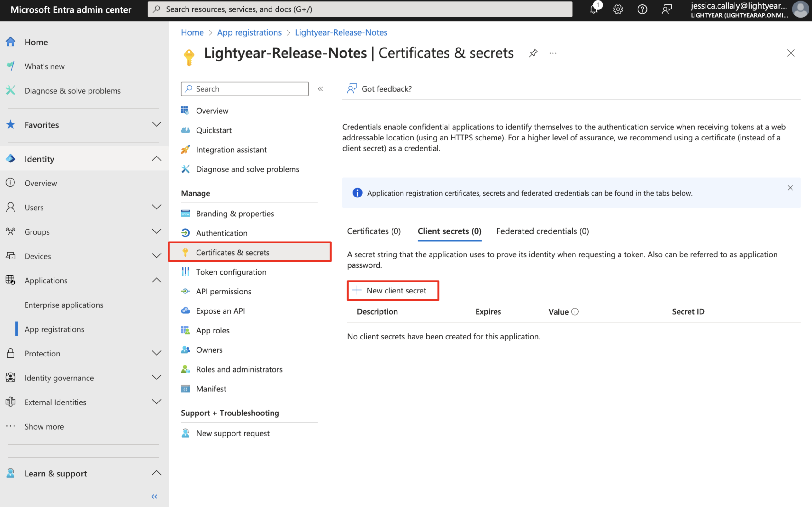Viewport: 812px width, 507px height.
Task: Open the feedback icon in top bar
Action: (x=666, y=9)
